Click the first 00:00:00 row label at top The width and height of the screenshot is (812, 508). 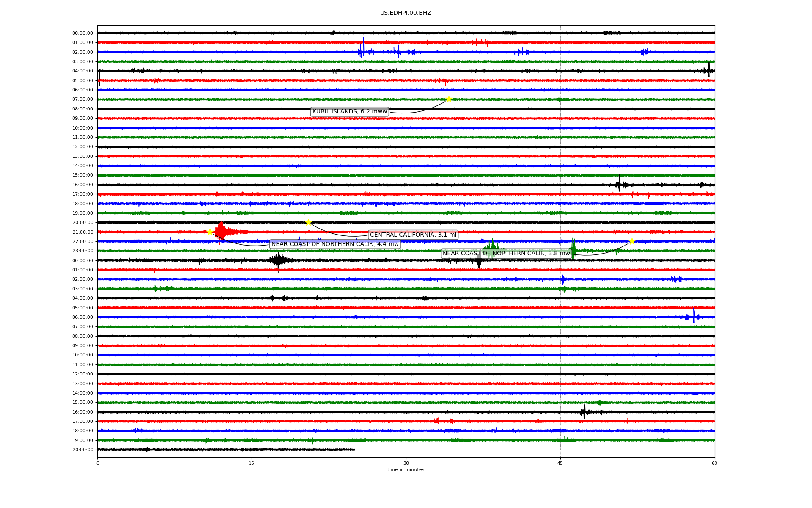point(82,33)
